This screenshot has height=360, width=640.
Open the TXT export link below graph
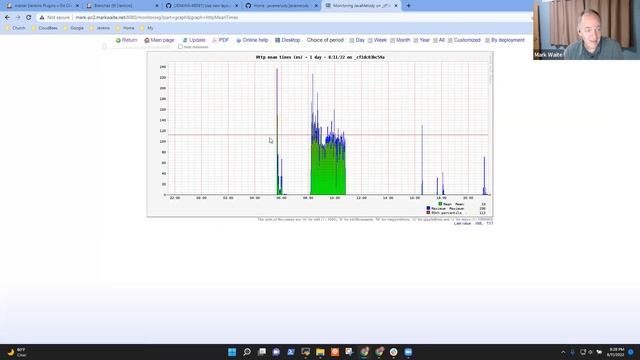(489, 223)
